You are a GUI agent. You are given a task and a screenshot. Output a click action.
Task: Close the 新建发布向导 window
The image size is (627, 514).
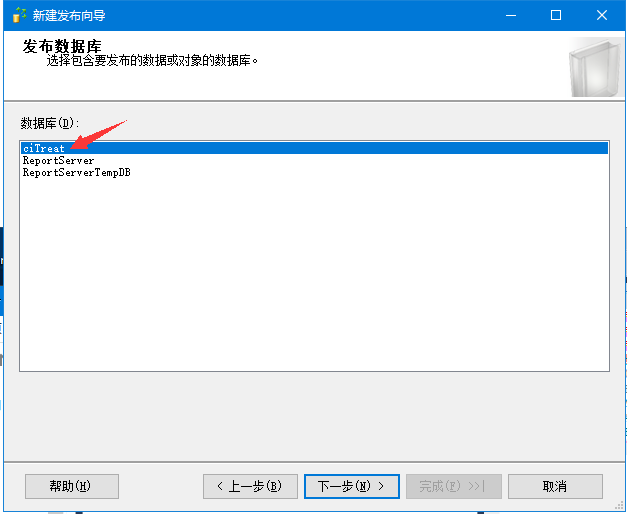tap(602, 15)
